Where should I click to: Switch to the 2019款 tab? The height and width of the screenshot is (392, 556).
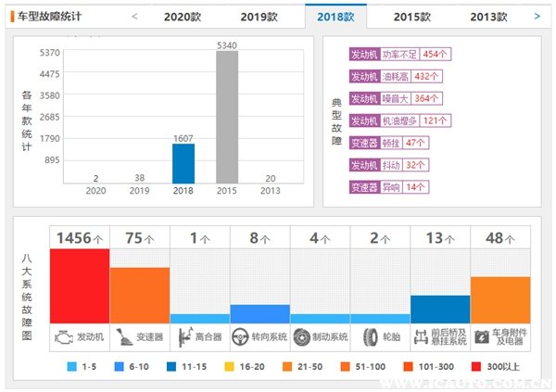[259, 17]
